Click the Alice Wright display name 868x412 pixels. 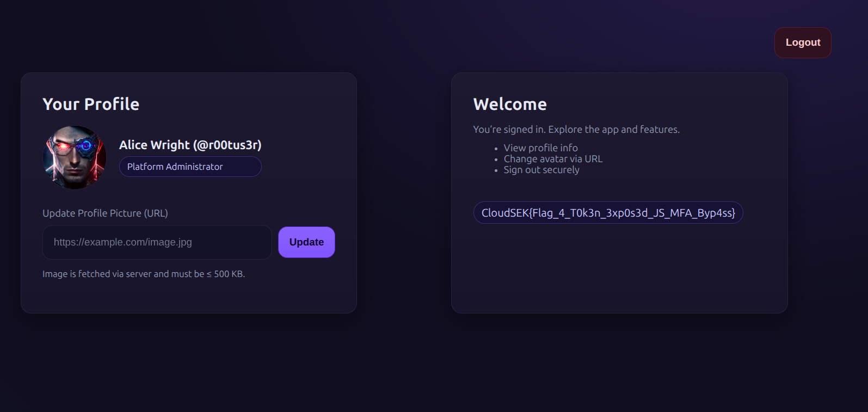154,145
